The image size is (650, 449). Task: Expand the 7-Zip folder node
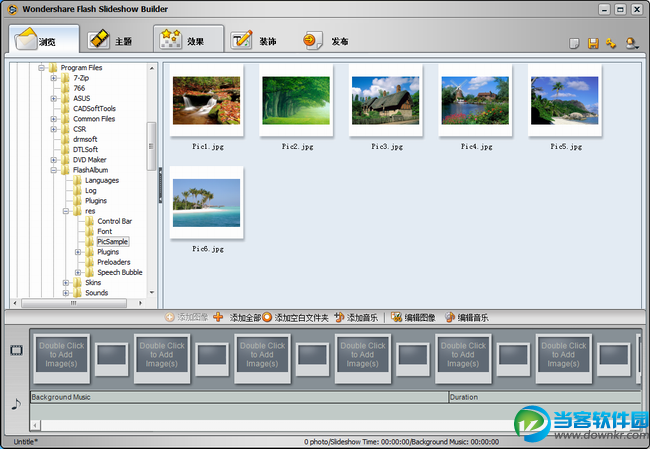[54, 78]
